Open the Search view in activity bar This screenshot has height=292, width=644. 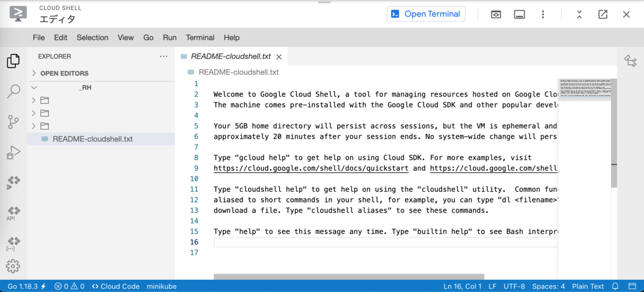13,91
